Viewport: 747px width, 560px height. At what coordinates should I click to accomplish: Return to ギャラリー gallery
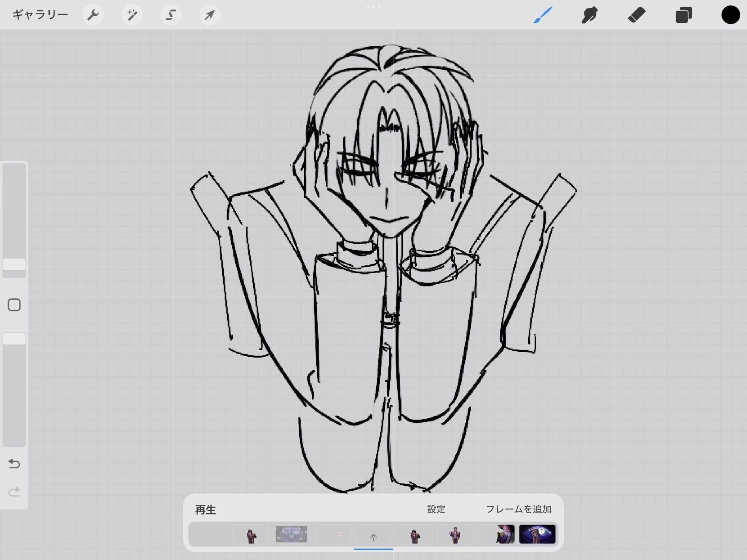coord(40,15)
